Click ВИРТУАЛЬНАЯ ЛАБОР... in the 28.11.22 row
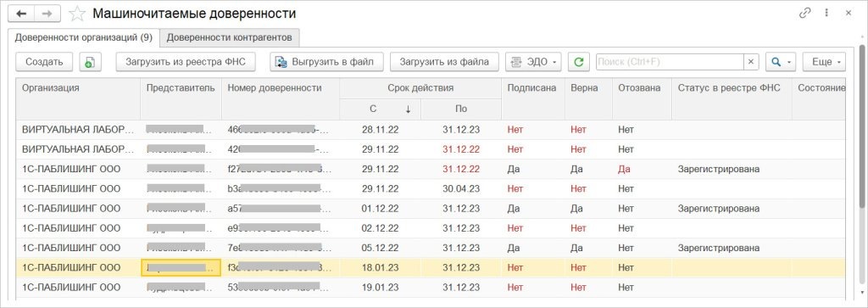Screen dimensions: 868x308 point(77,130)
